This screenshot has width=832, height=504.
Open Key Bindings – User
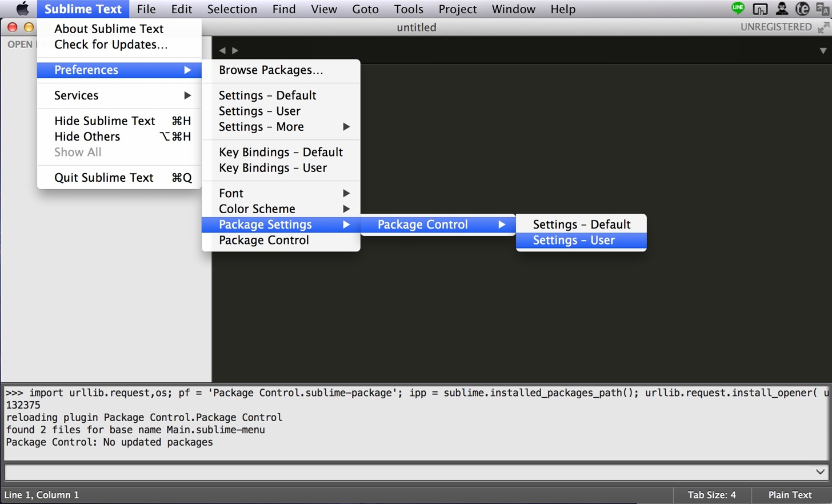281,168
